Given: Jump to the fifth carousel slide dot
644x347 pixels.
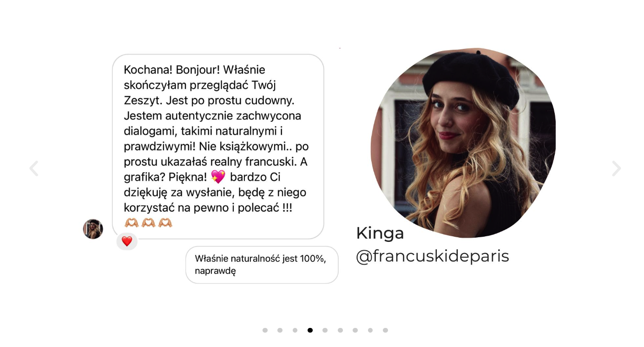Looking at the screenshot, I should click(x=325, y=330).
